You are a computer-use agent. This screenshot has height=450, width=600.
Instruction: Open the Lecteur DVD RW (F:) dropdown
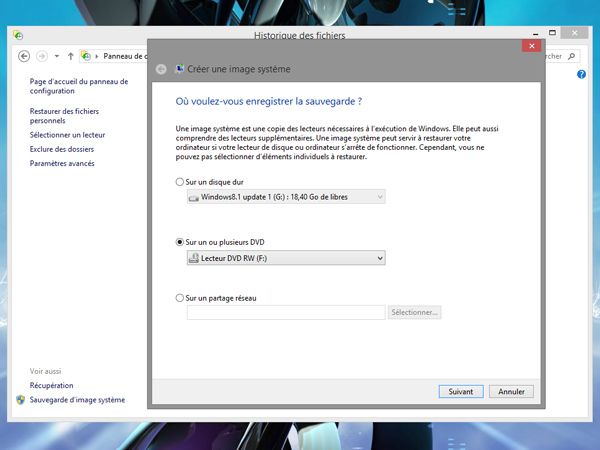click(286, 258)
